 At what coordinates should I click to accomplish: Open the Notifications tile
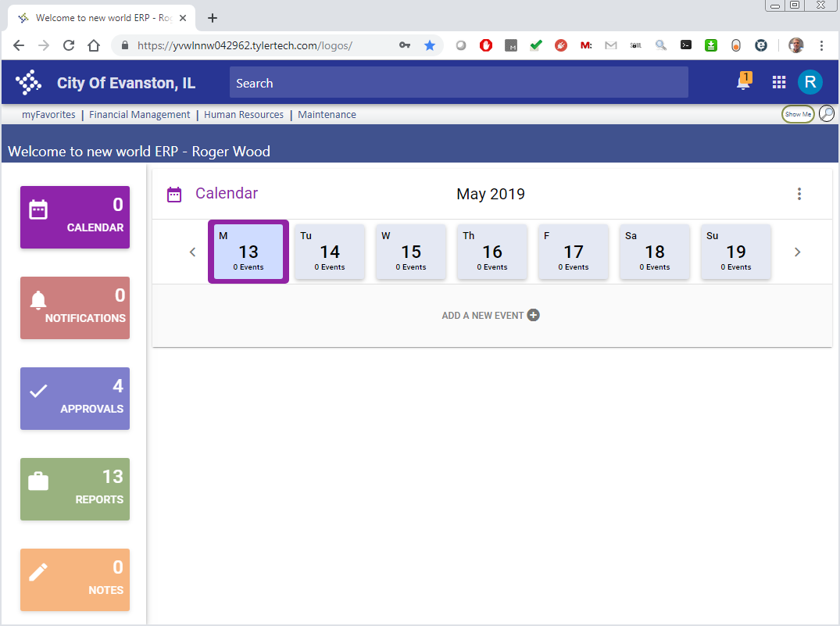(x=74, y=308)
